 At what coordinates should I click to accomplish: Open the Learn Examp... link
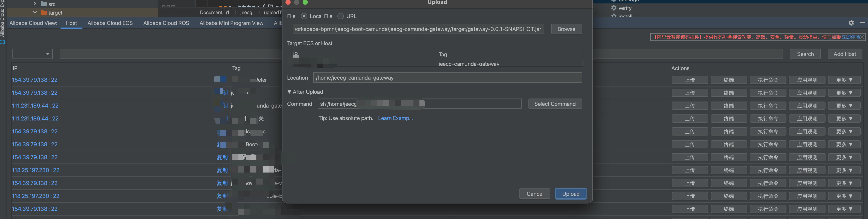point(395,118)
